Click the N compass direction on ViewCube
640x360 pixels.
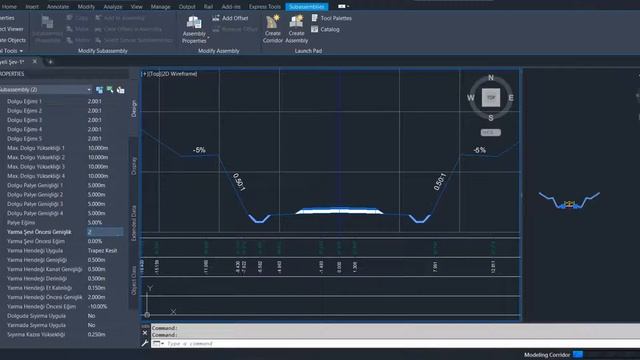point(491,78)
